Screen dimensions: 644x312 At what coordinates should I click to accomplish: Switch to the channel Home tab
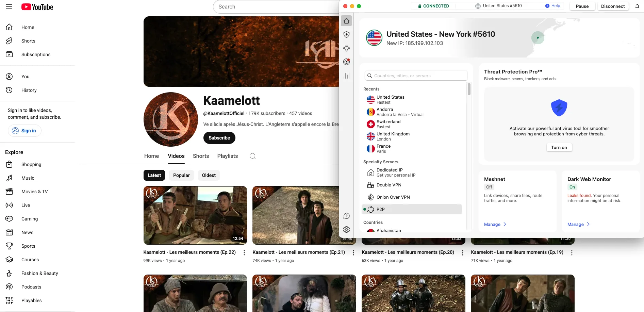pyautogui.click(x=151, y=156)
